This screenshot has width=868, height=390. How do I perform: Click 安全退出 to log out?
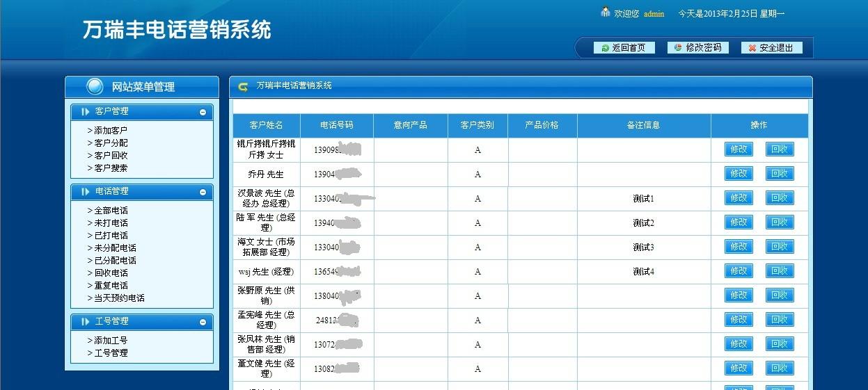pos(771,48)
